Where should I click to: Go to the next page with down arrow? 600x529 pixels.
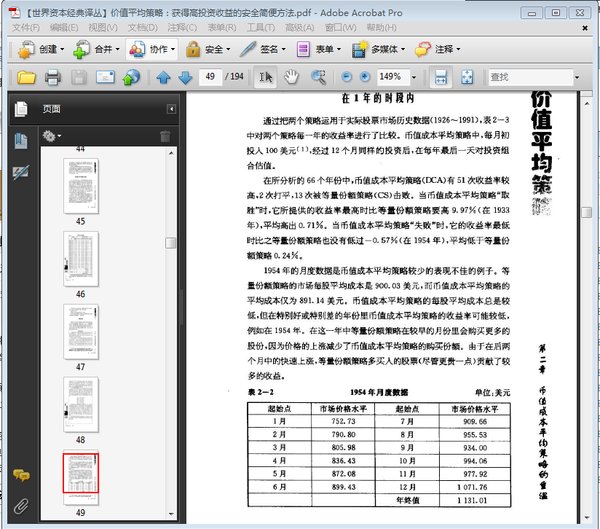[185, 77]
